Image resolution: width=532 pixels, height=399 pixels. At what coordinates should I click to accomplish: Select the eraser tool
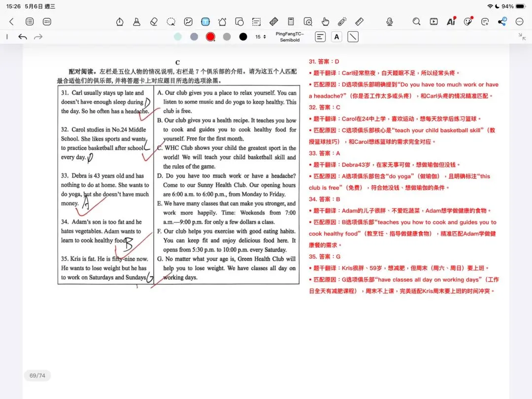[154, 22]
